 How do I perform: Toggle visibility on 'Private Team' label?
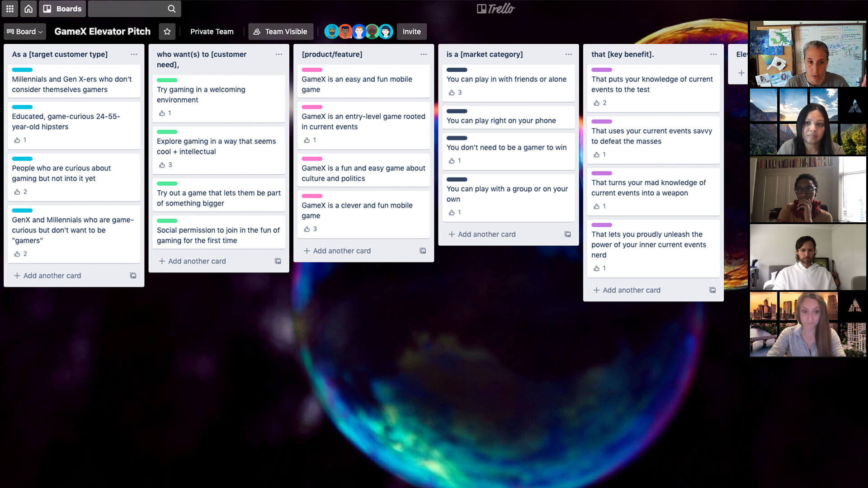coord(212,31)
